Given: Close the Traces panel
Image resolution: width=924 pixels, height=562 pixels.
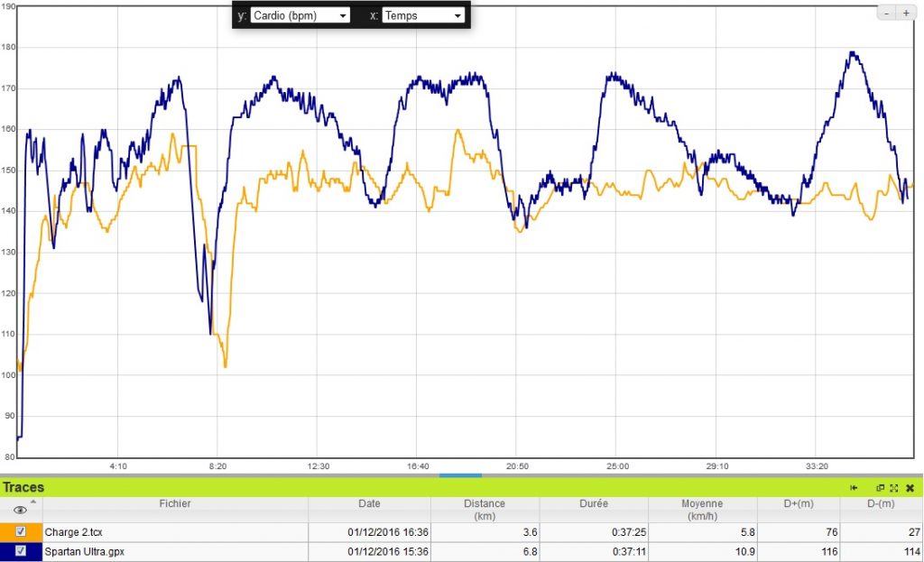Looking at the screenshot, I should coord(910,487).
